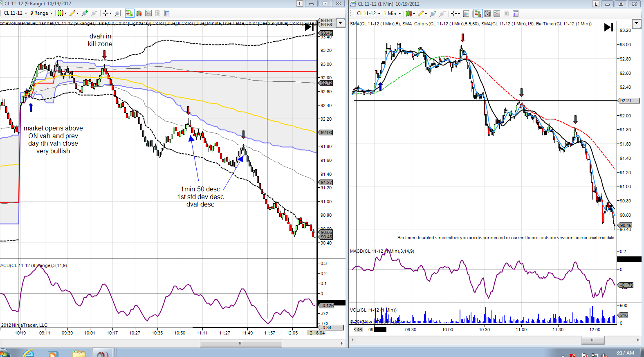Click the 92.72 price marker on 9 Range axis
Viewport: 644px width, 357px height.
pos(326,83)
